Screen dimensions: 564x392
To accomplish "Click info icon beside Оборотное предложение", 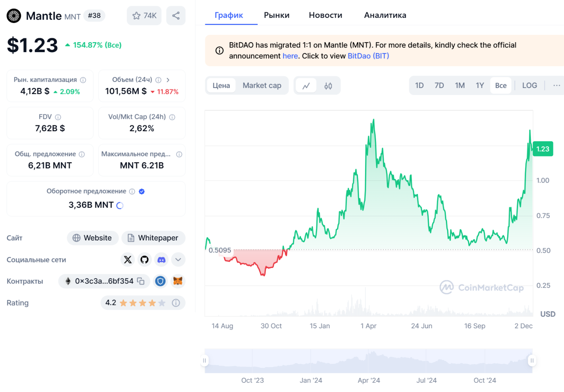I will tap(132, 191).
